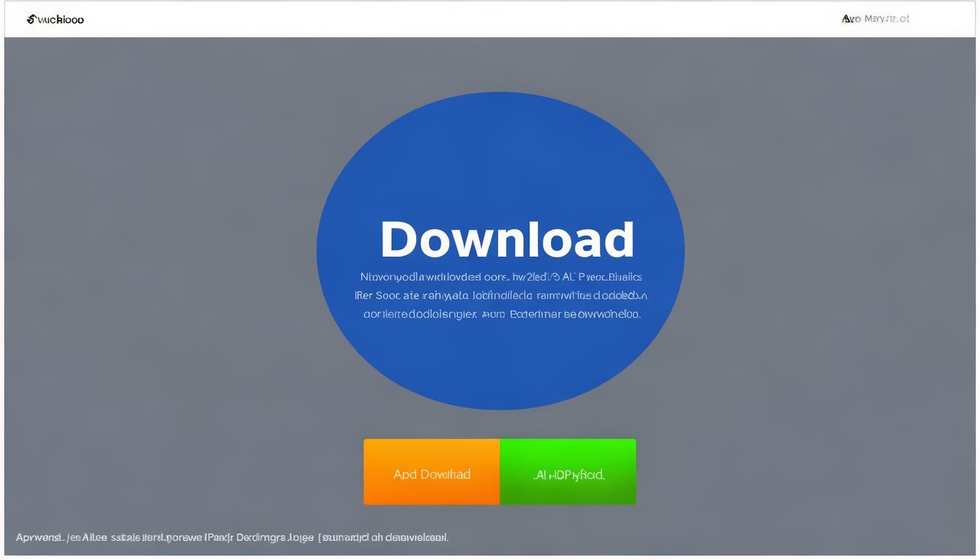Click empty blue circle area above the Download heading

pos(500,153)
